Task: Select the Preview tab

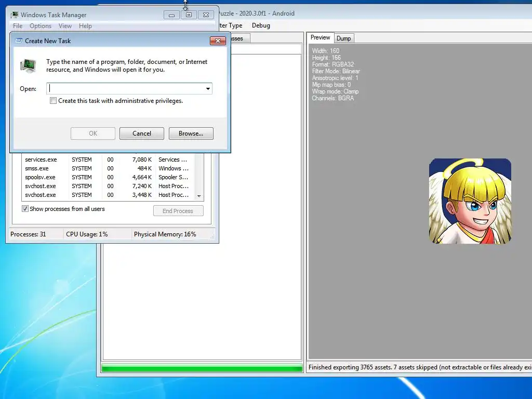Action: click(320, 37)
